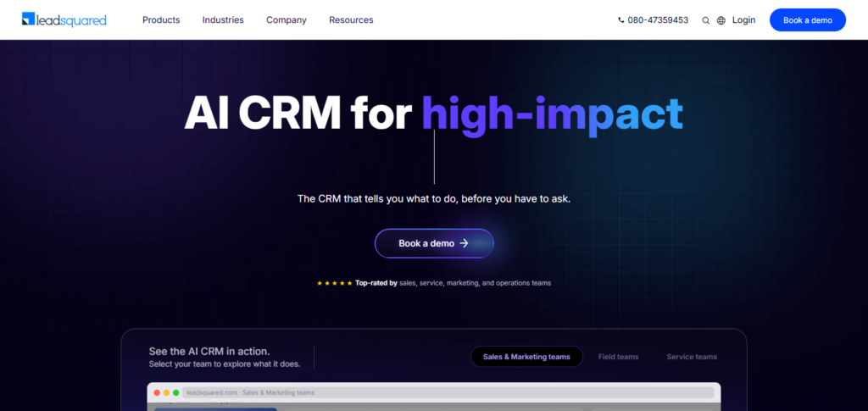Click the yellow browser dot in demo window
The height and width of the screenshot is (411, 868).
167,392
